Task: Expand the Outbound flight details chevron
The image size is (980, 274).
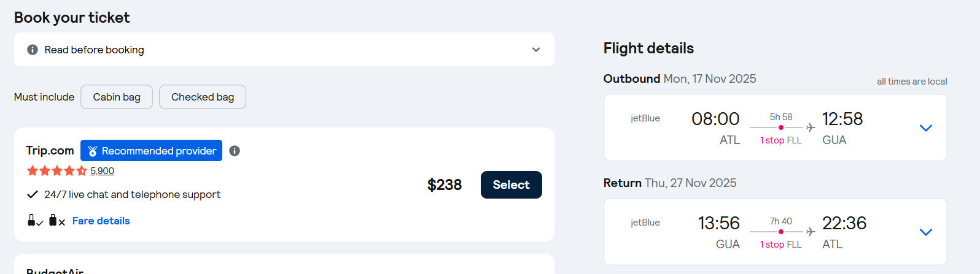Action: coord(926,128)
